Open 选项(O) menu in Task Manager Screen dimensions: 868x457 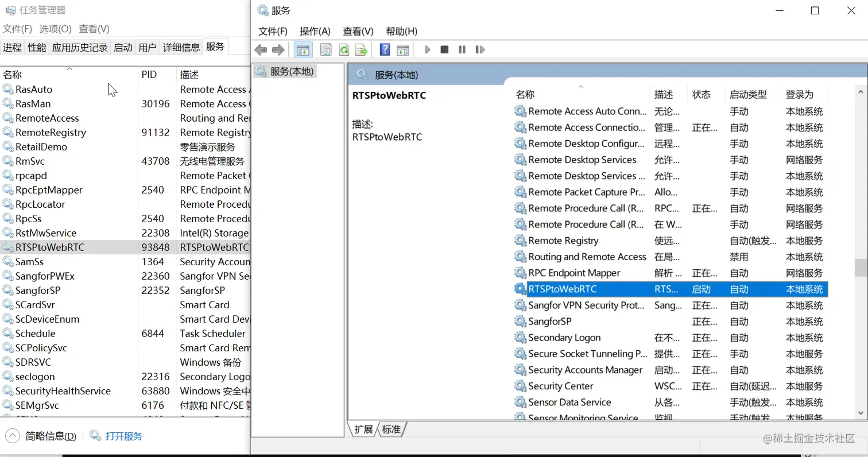click(x=55, y=29)
